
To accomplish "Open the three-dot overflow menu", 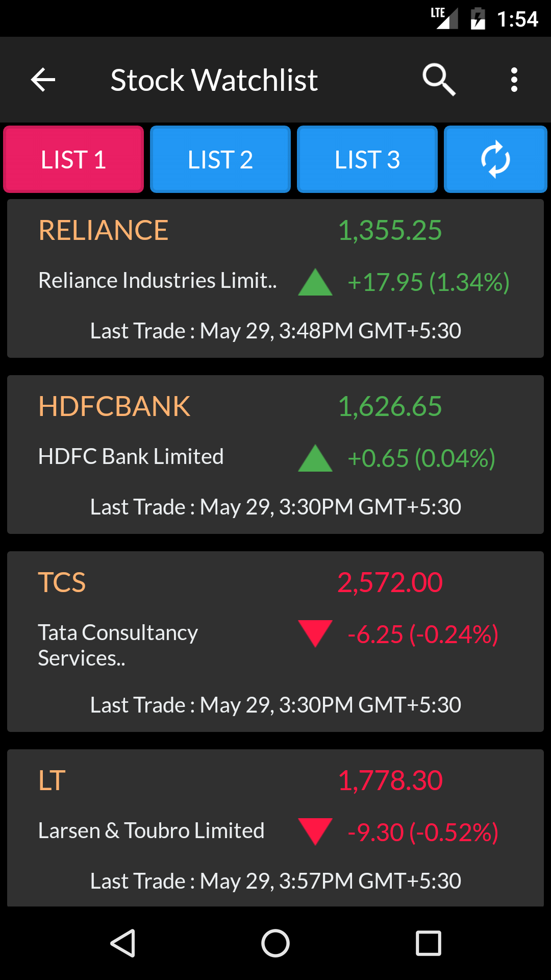I will pos(514,80).
